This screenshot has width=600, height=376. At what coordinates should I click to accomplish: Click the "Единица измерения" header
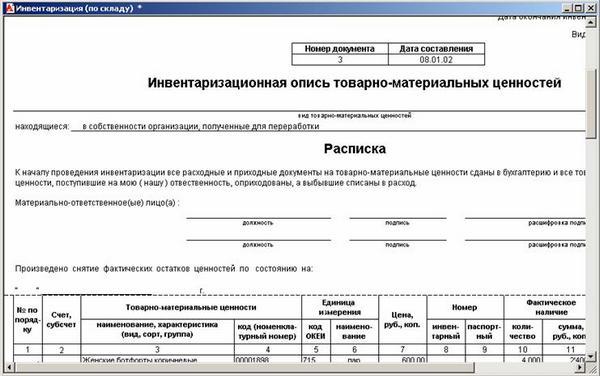(339, 307)
